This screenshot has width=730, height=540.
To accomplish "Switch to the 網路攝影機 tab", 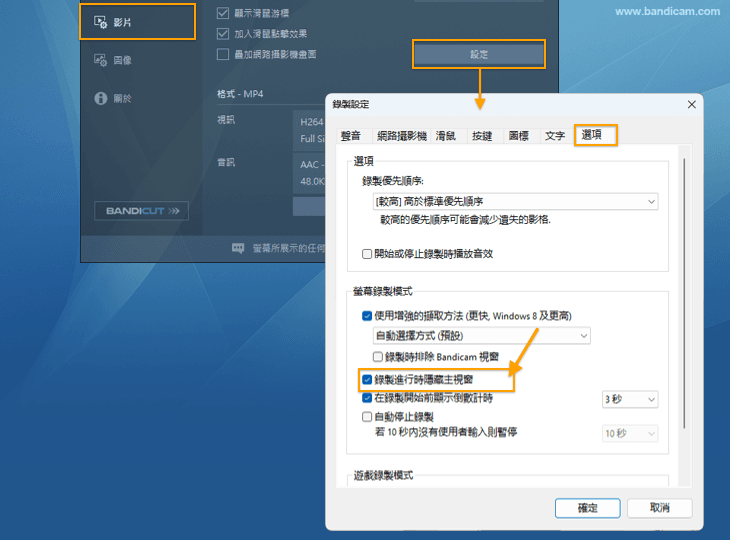I will click(x=401, y=136).
